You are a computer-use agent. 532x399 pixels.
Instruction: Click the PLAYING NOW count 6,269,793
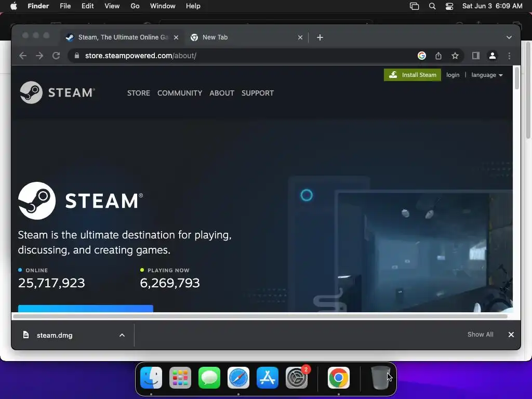click(x=170, y=283)
